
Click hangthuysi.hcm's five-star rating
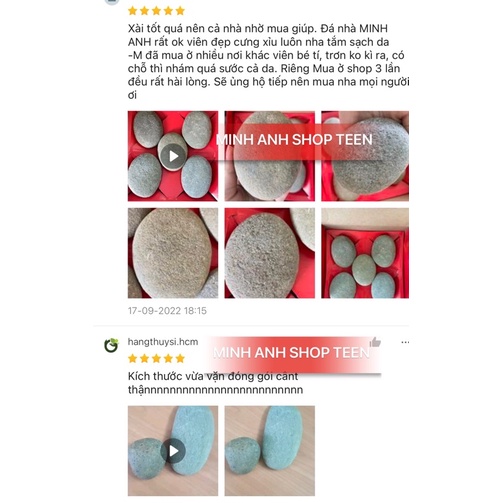pyautogui.click(x=156, y=359)
